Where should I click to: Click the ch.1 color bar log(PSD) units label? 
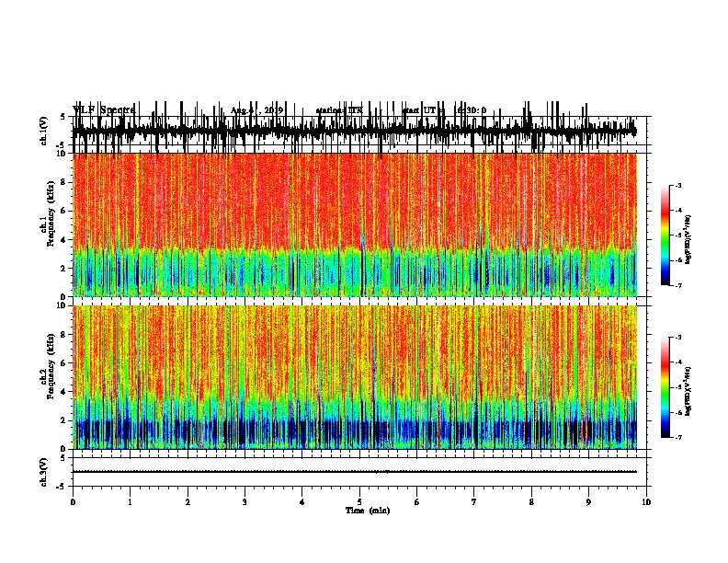click(x=688, y=239)
